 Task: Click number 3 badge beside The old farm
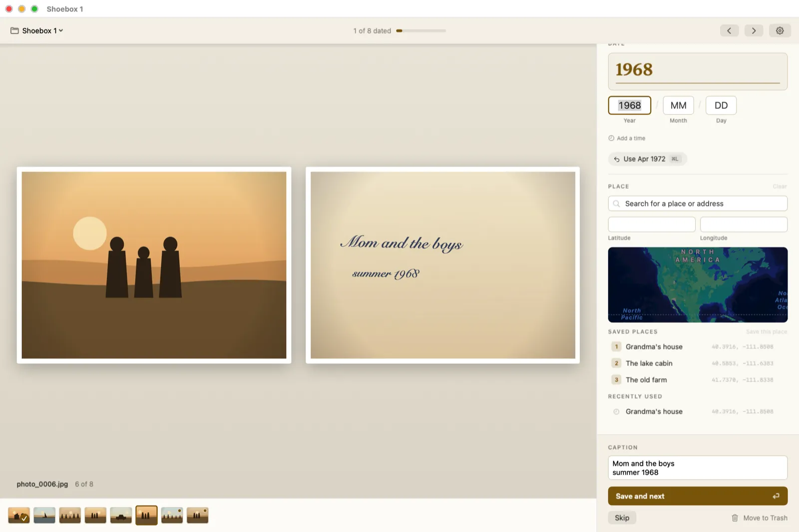616,380
